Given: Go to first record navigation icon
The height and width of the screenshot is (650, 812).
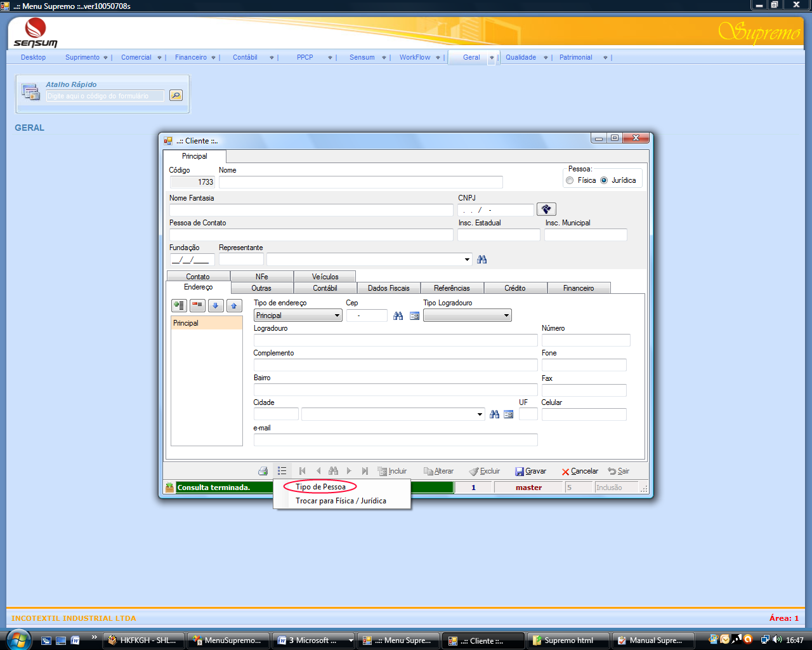Looking at the screenshot, I should click(303, 471).
